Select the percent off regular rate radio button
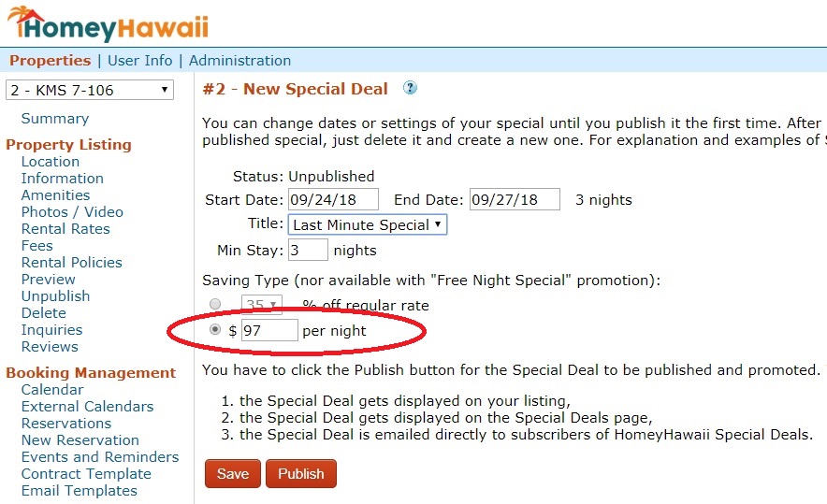827x504 pixels. [215, 304]
